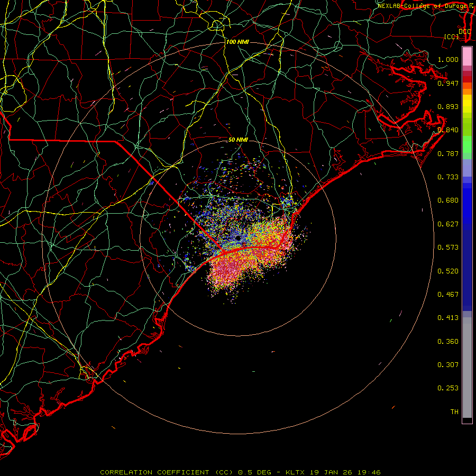Select the 0.307 scale value
476x476 pixels.
[x=448, y=365]
